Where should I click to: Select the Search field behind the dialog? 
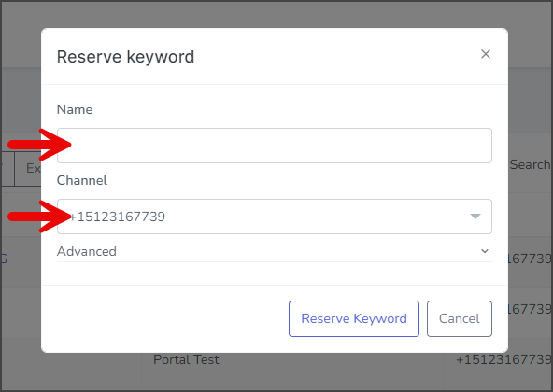pos(530,164)
